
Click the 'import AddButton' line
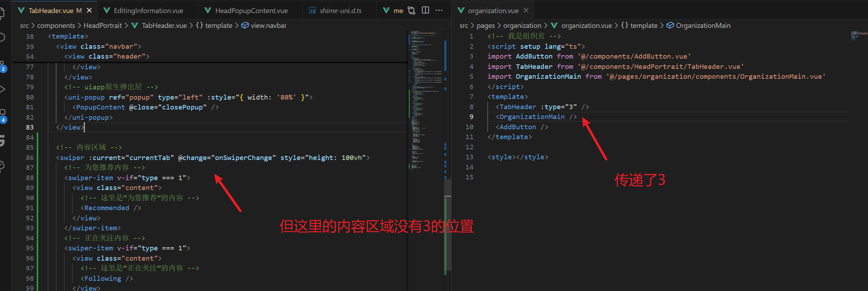589,57
